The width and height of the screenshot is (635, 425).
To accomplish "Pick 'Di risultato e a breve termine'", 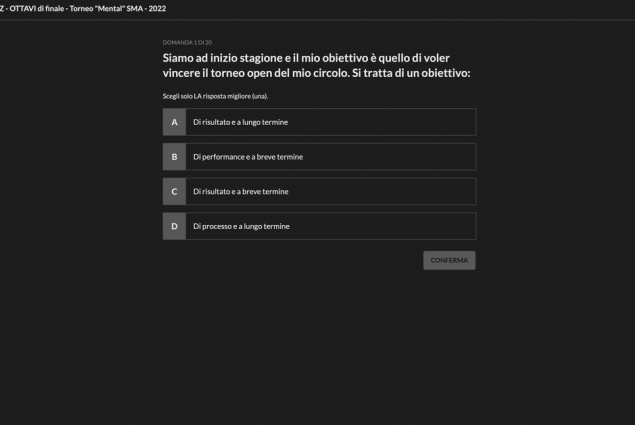I will point(240,191).
